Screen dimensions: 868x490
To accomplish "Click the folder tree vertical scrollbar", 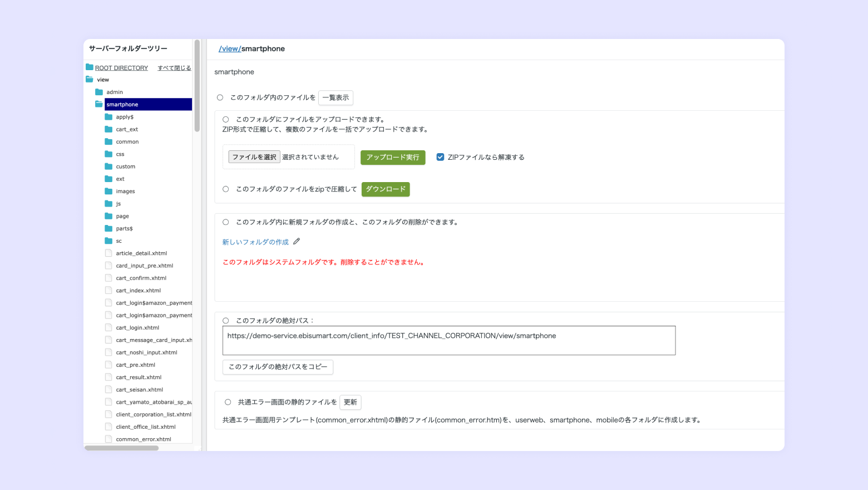I will tap(197, 86).
